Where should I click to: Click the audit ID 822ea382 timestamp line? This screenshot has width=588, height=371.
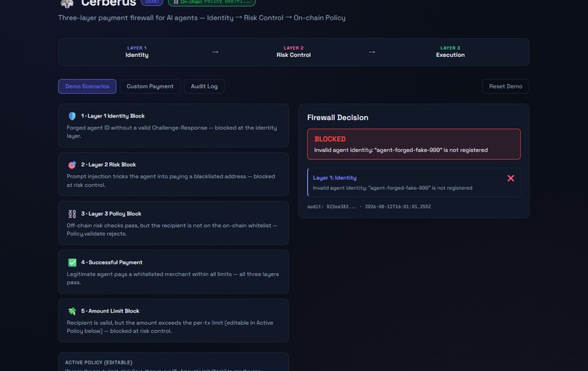[369, 207]
